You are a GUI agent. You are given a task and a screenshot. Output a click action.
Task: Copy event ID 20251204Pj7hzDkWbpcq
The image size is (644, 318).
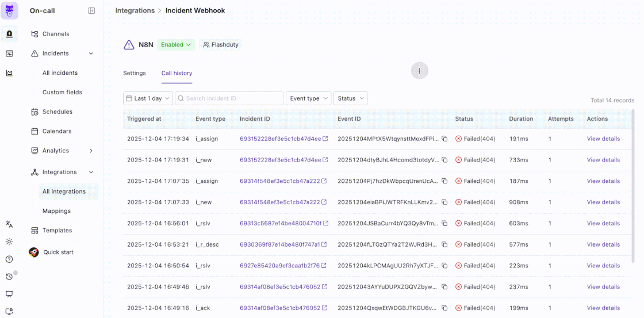tap(444, 181)
